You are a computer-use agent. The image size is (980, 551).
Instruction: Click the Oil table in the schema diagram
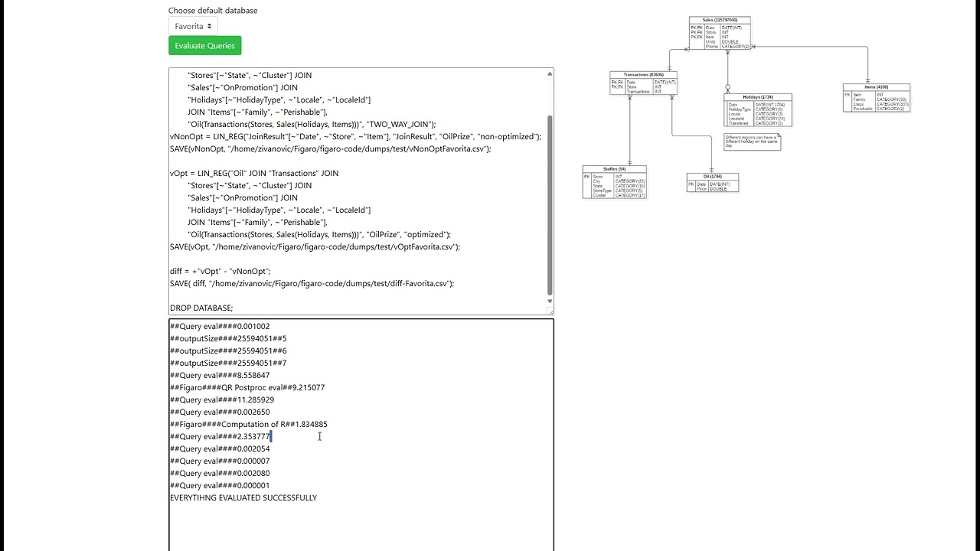tap(713, 182)
